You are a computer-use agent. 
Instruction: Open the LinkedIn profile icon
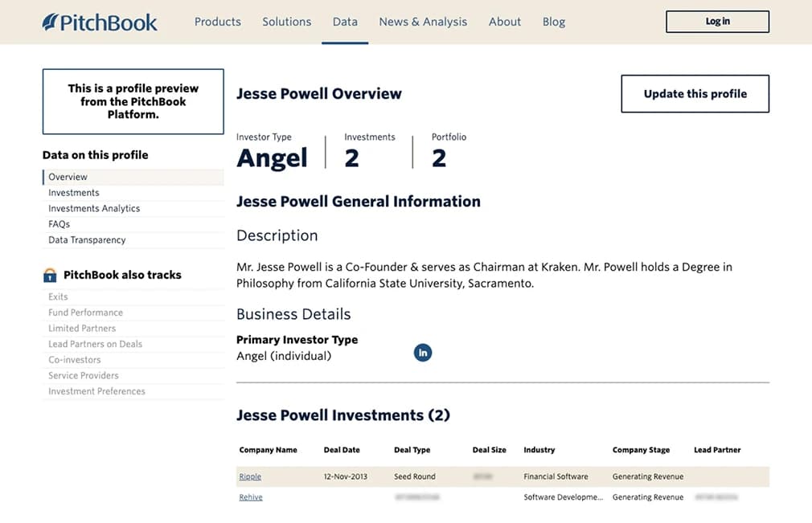[x=423, y=353]
